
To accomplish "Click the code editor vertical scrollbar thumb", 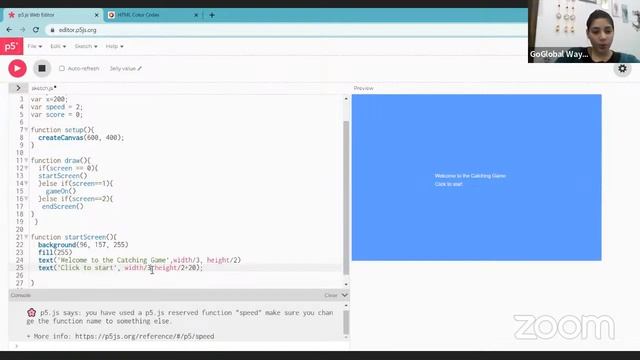I will (x=346, y=198).
